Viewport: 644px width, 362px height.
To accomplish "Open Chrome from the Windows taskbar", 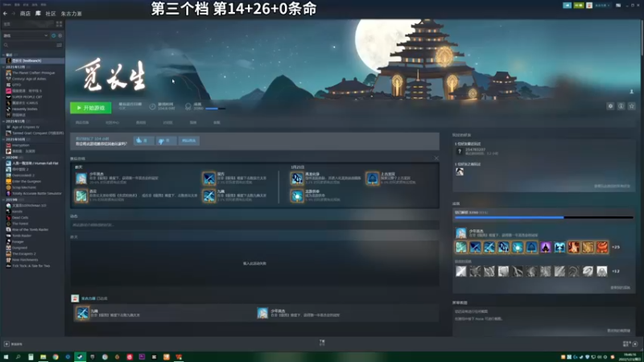I will point(56,357).
